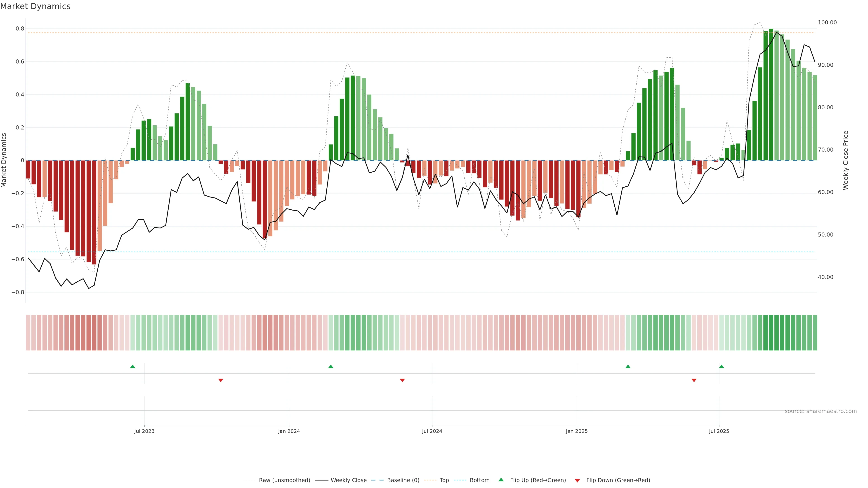The image size is (868, 488).
Task: Toggle the Baseline (0) legend entry
Action: pos(403,480)
